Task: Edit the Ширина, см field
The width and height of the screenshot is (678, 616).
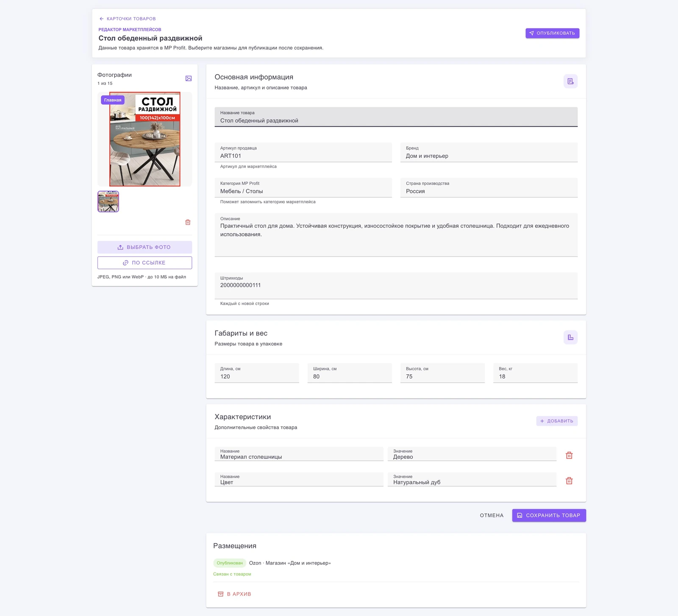Action: point(350,373)
